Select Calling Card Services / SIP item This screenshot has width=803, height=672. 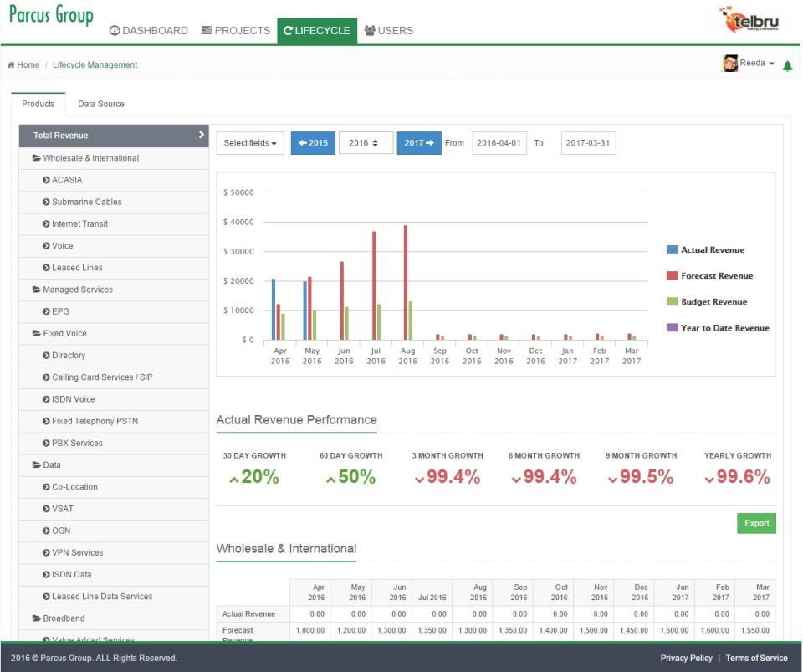tap(114, 377)
